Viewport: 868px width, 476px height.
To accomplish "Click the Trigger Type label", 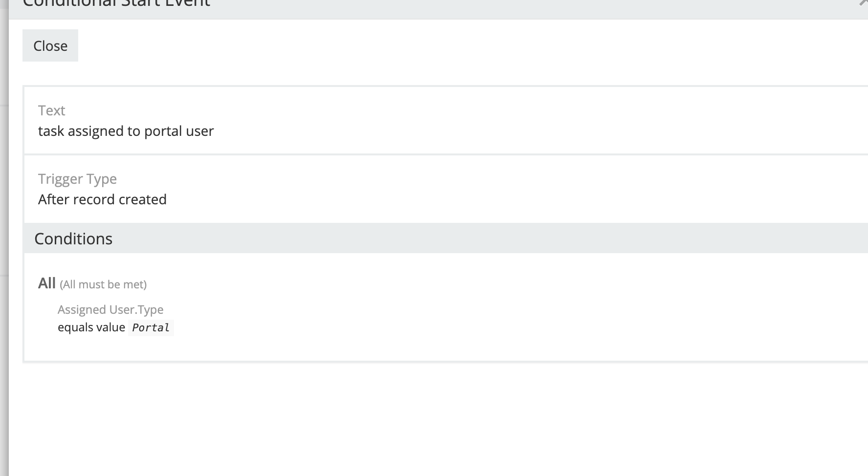I will pyautogui.click(x=77, y=179).
